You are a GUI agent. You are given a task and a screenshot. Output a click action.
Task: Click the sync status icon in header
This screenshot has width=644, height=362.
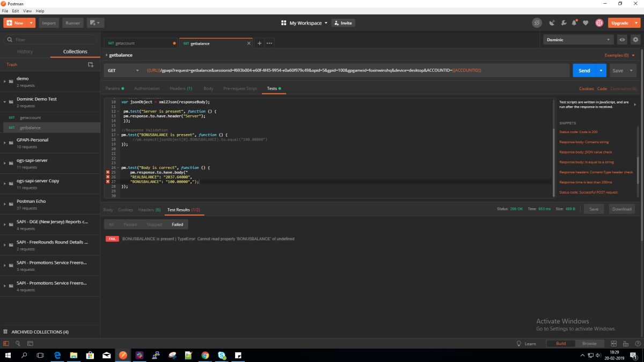pyautogui.click(x=537, y=23)
